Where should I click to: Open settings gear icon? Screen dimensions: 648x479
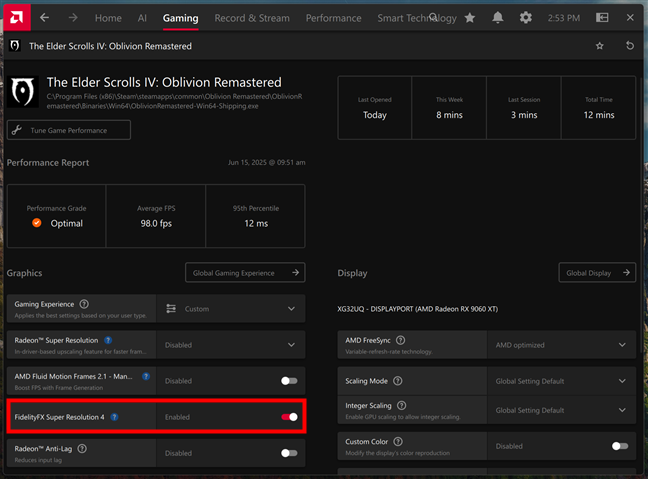(x=526, y=17)
